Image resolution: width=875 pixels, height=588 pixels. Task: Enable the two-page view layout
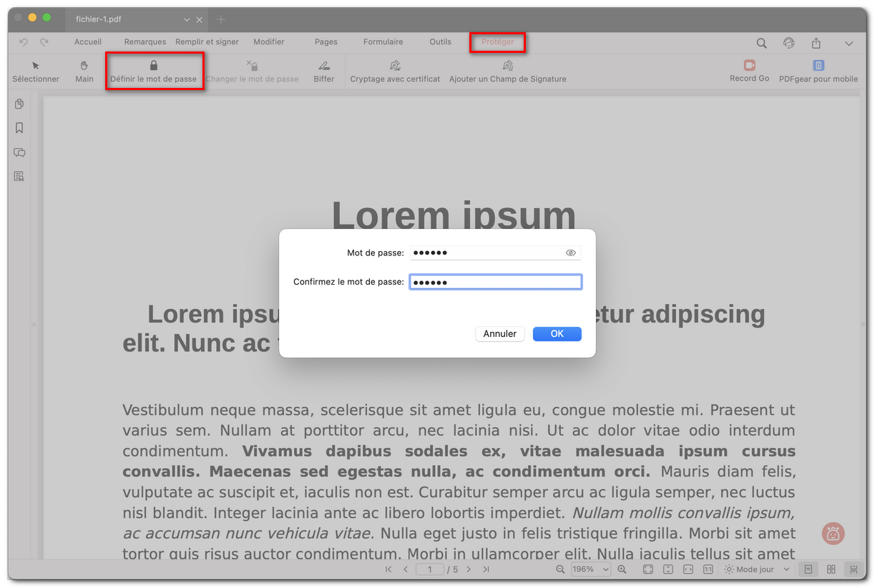point(831,569)
